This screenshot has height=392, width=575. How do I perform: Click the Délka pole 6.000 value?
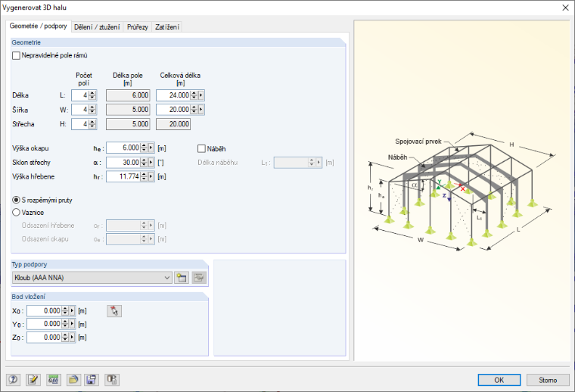pyautogui.click(x=128, y=95)
